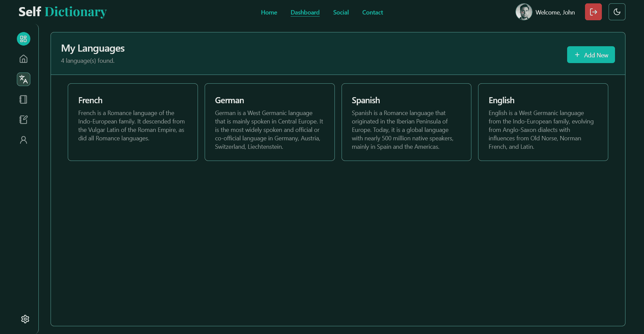Open the French language card

click(133, 122)
